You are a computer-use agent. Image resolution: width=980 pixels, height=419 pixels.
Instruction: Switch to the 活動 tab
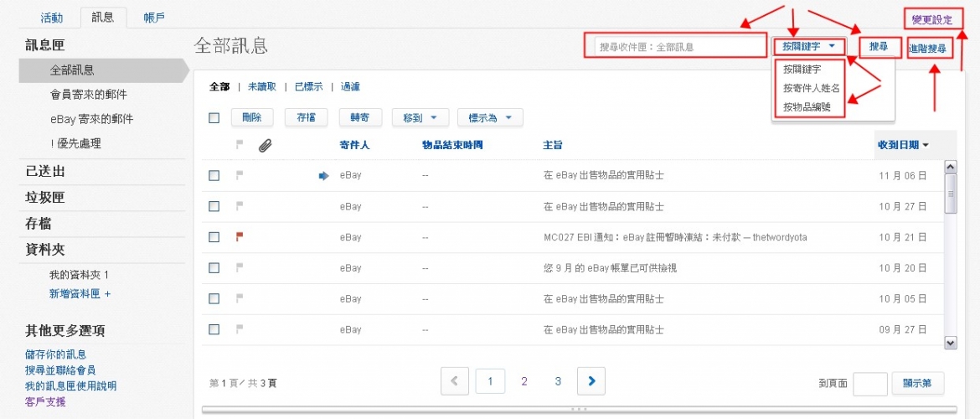(x=52, y=18)
